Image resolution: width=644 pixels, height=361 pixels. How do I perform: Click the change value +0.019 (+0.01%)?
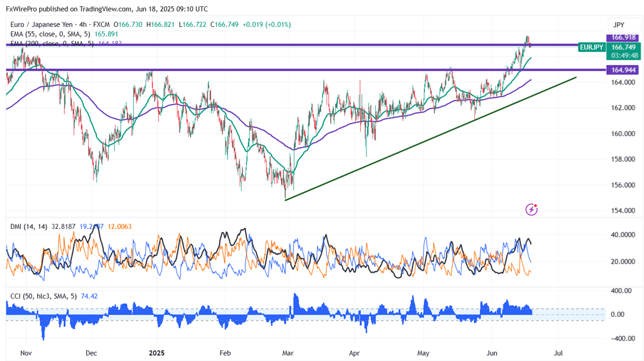(267, 24)
